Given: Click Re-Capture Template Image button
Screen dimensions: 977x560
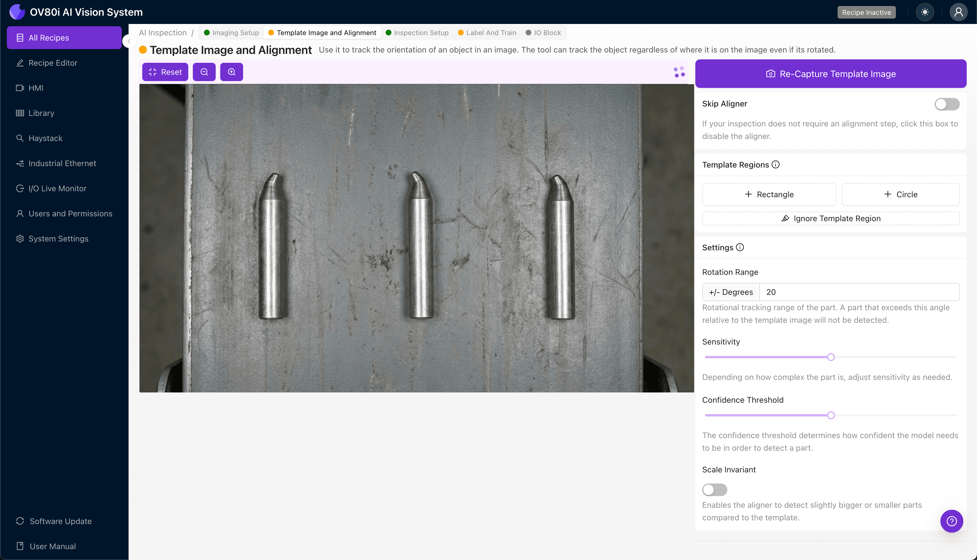Looking at the screenshot, I should click(830, 74).
